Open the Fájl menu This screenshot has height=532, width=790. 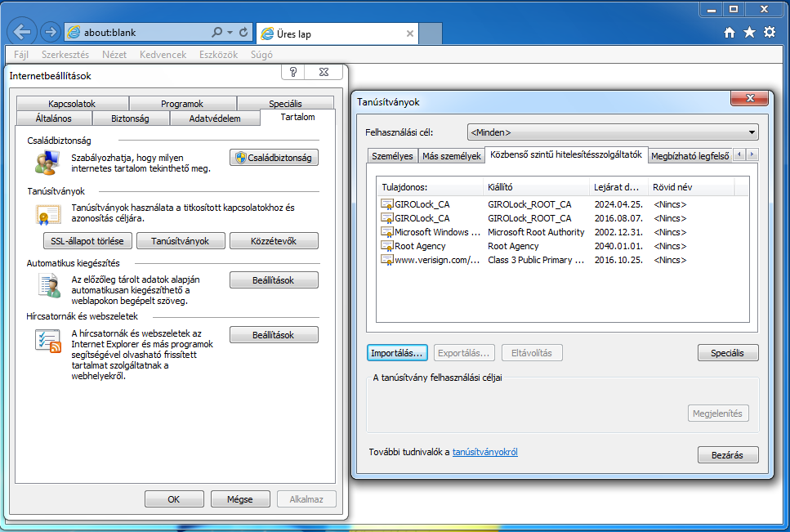tap(20, 55)
